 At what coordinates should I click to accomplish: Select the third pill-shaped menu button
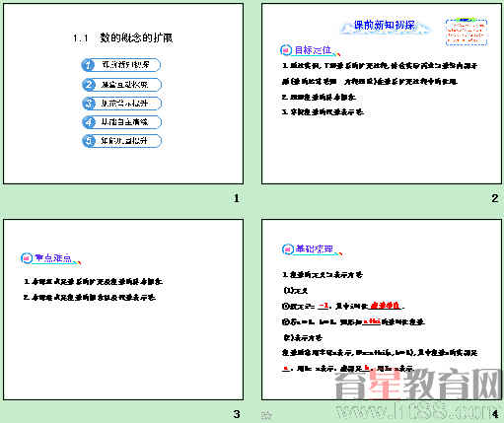(x=122, y=104)
